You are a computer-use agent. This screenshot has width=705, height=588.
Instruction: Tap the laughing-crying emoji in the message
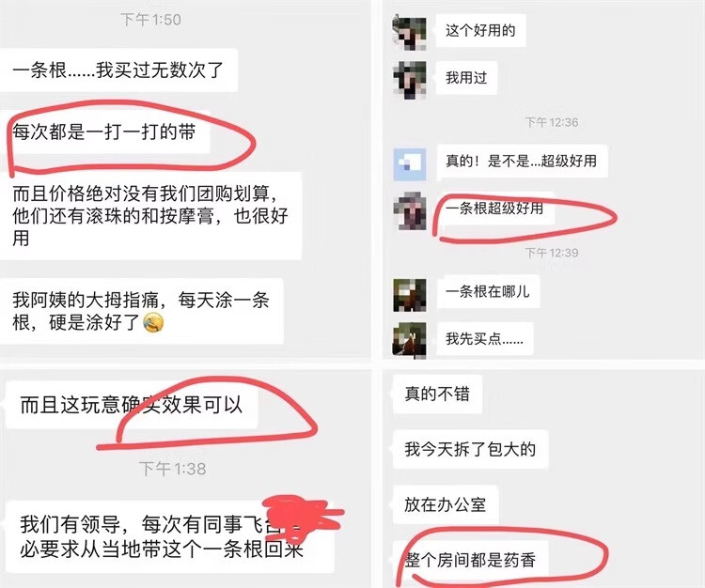point(153,323)
